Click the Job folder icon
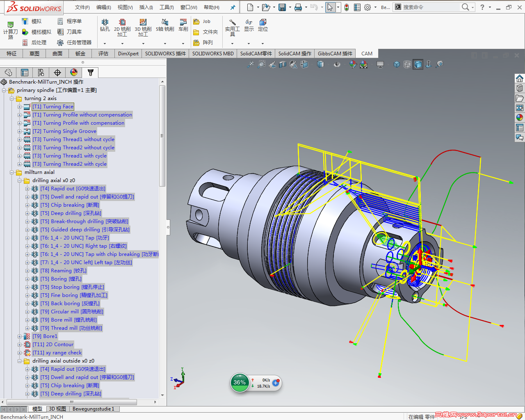This screenshot has height=420, width=525. (196, 21)
